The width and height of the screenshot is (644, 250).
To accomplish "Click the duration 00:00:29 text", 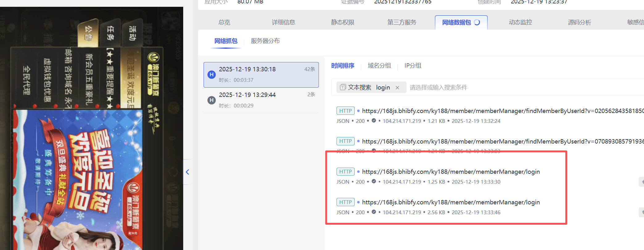I will [x=243, y=106].
